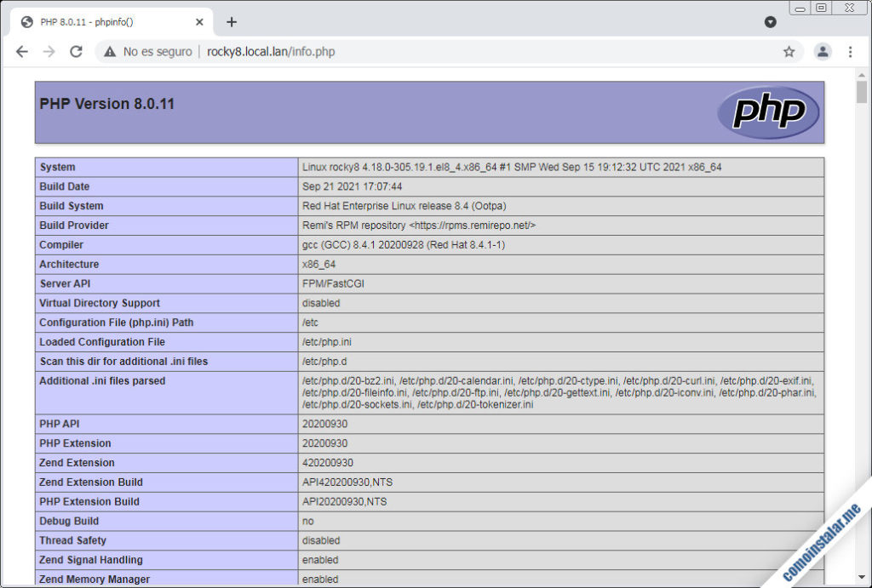
Task: Click the phpinfo favicon on the tab
Action: (26, 21)
